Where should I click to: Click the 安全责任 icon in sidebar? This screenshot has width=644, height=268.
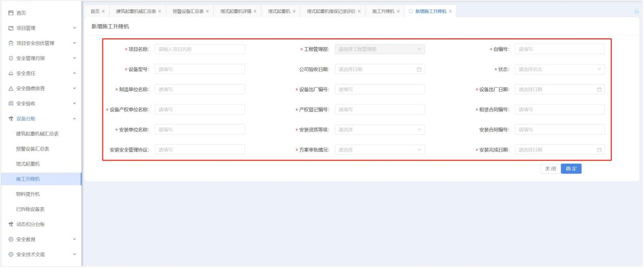[x=11, y=73]
